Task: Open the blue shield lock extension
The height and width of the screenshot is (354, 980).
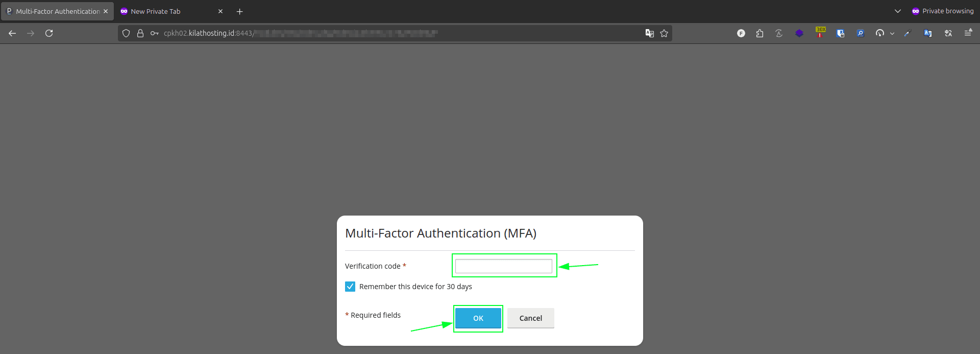Action: (x=840, y=33)
